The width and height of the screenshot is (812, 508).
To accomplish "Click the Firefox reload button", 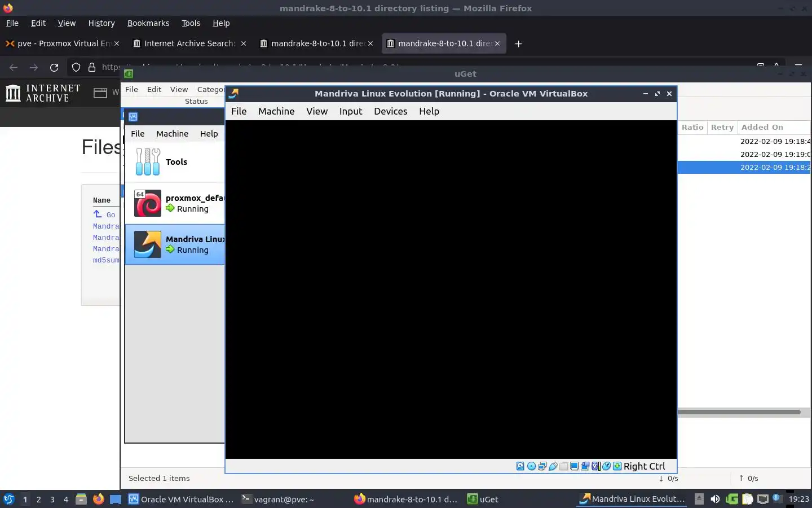I will pyautogui.click(x=54, y=68).
